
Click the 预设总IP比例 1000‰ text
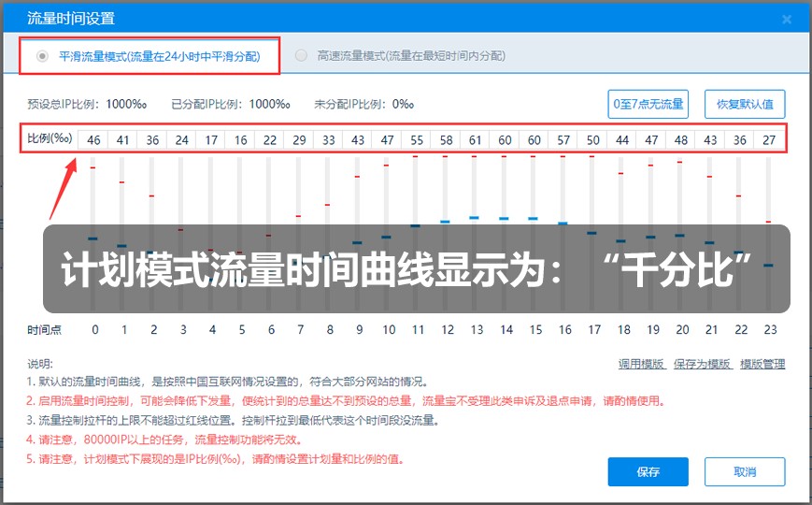(x=87, y=104)
